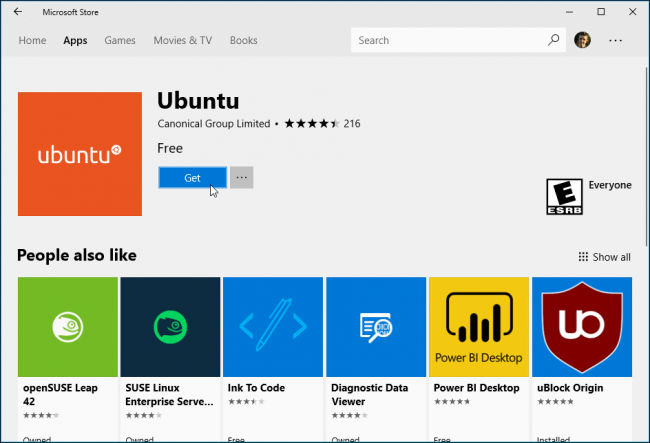
Task: Click the Free price label
Action: coord(170,148)
